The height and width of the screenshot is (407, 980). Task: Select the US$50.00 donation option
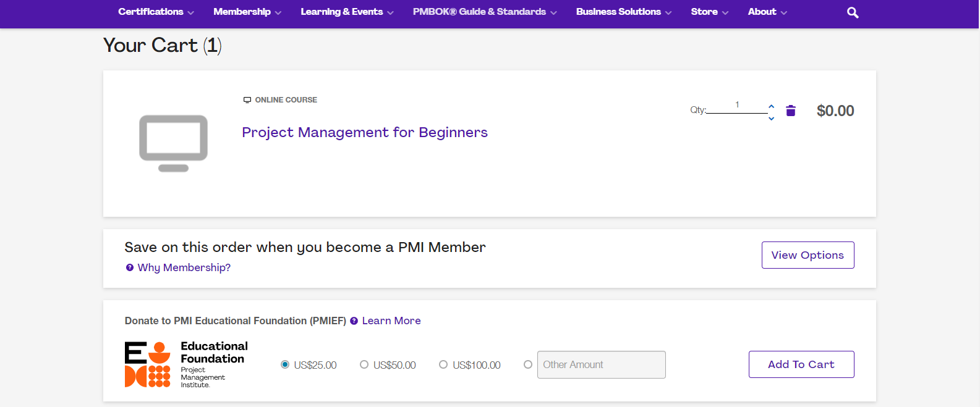click(364, 364)
